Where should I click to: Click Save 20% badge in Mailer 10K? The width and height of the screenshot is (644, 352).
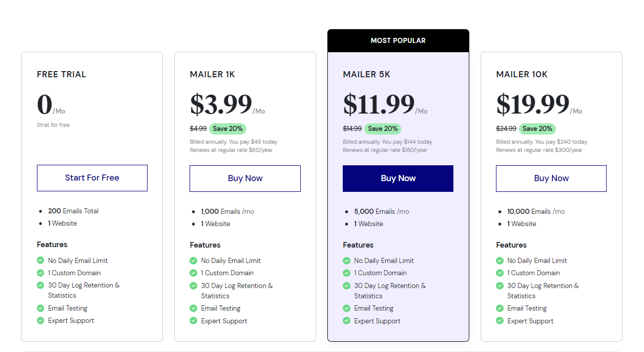(x=537, y=129)
